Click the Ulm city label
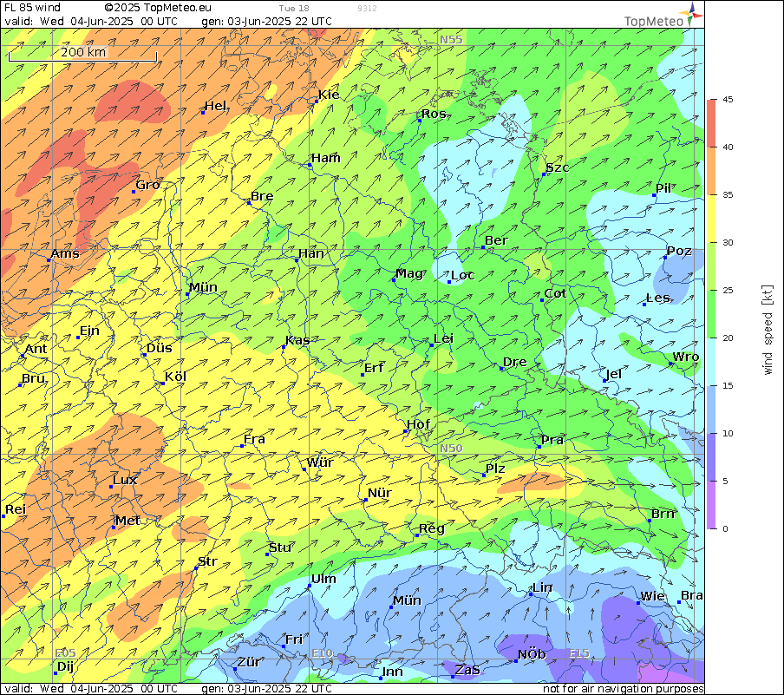 [324, 579]
